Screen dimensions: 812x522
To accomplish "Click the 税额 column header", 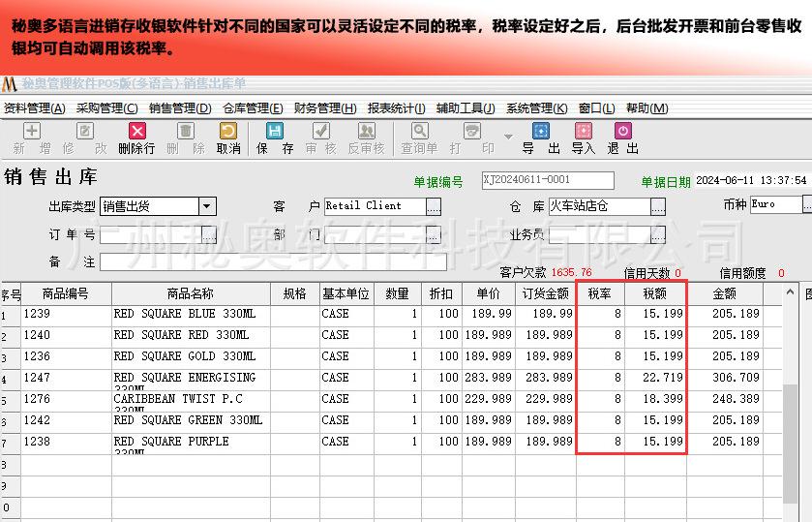I will [655, 293].
